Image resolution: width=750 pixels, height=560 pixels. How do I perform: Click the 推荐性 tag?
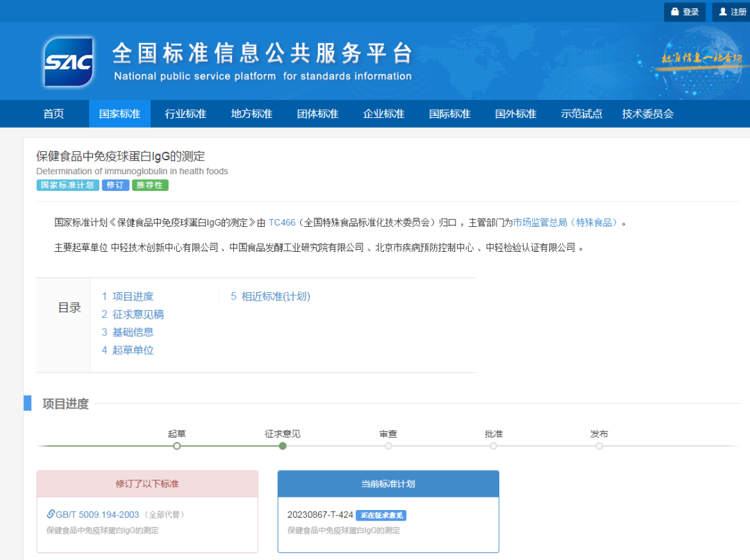[150, 185]
